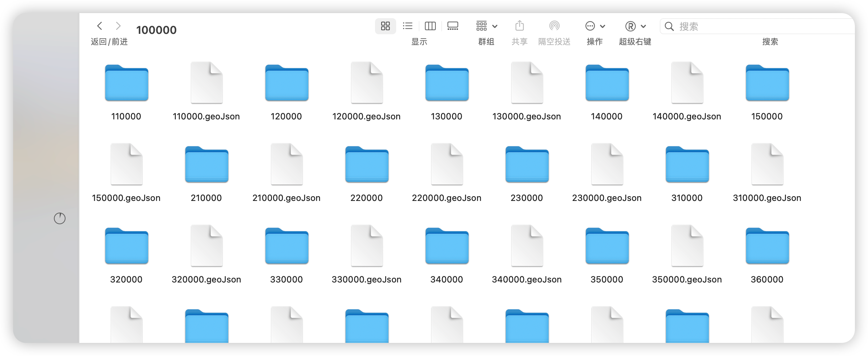
Task: Select file 140000.geoJson
Action: point(687,83)
